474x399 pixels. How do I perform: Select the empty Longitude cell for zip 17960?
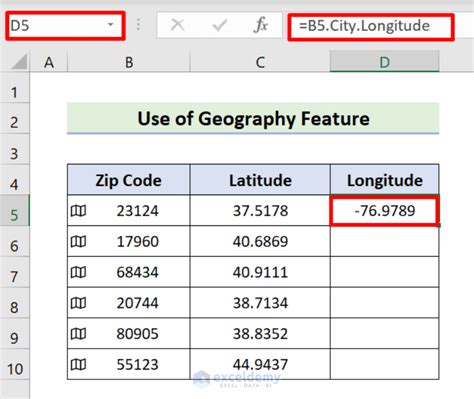(384, 241)
